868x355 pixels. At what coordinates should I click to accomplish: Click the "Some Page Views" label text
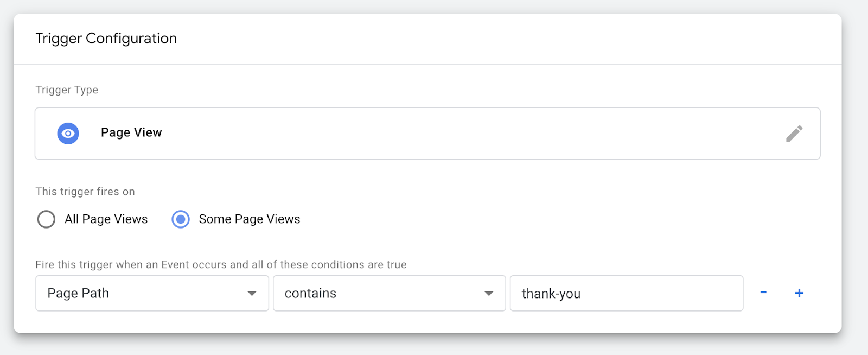coord(250,219)
